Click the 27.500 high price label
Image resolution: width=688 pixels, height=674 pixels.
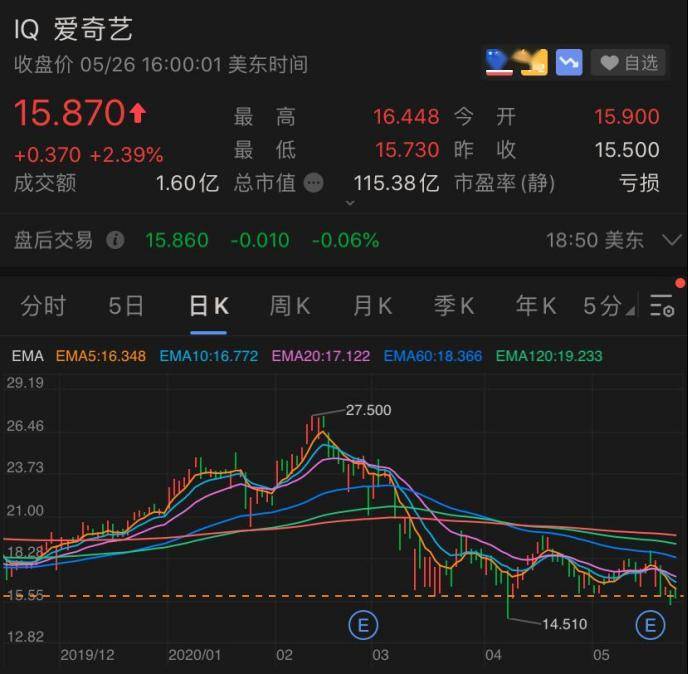point(368,410)
